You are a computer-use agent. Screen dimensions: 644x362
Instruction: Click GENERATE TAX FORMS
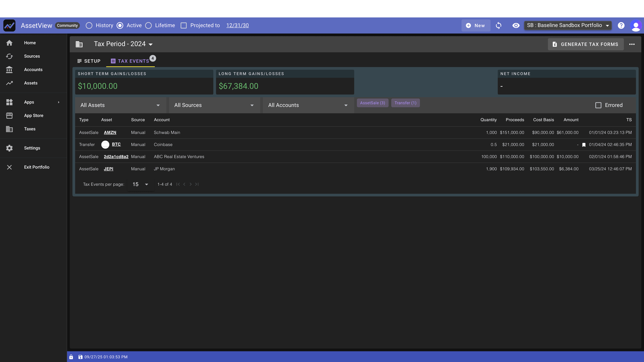[x=585, y=44]
